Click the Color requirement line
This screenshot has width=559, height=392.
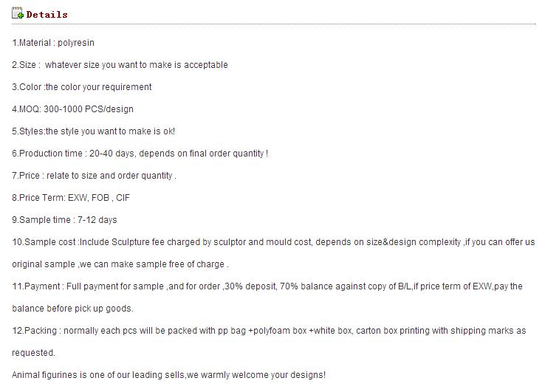click(82, 87)
